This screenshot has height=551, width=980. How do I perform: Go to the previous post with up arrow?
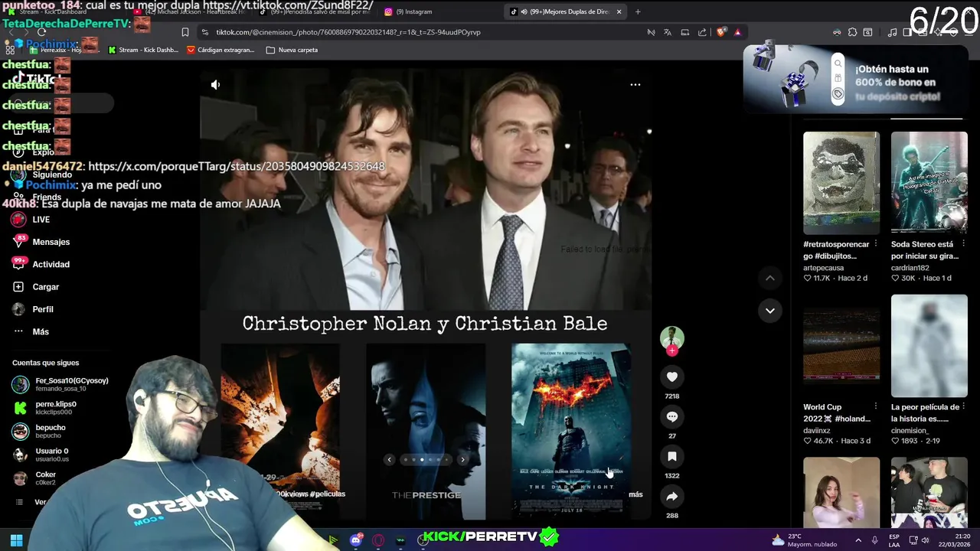coord(770,279)
